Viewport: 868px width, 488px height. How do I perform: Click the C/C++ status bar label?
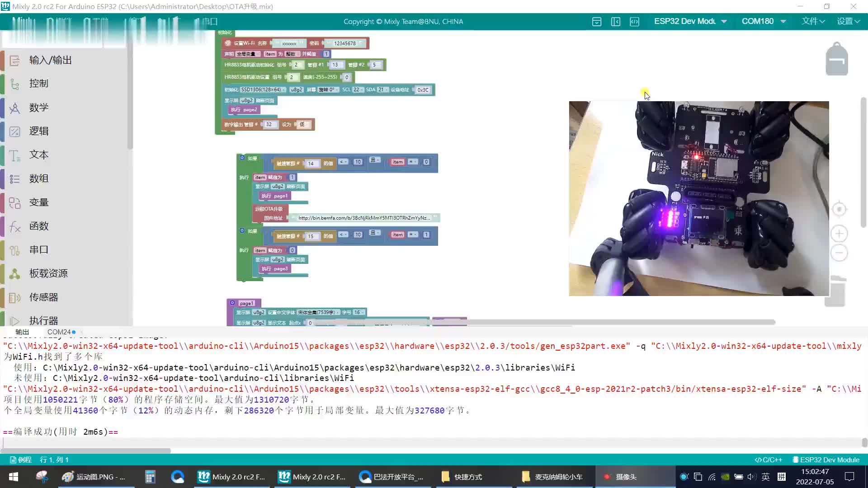coord(769,460)
